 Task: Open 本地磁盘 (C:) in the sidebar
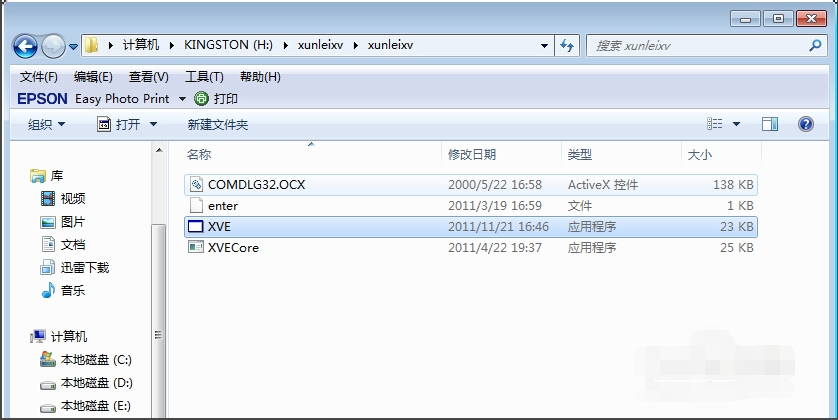point(86,360)
